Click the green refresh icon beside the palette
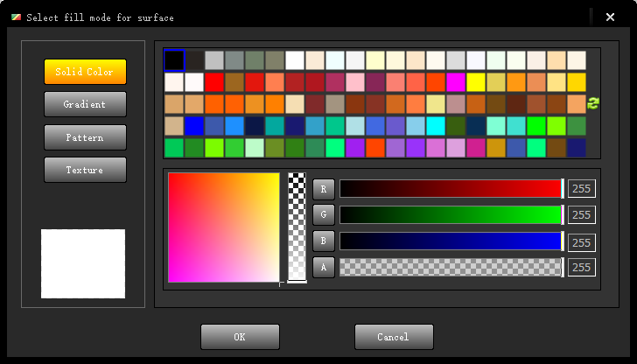 point(592,103)
